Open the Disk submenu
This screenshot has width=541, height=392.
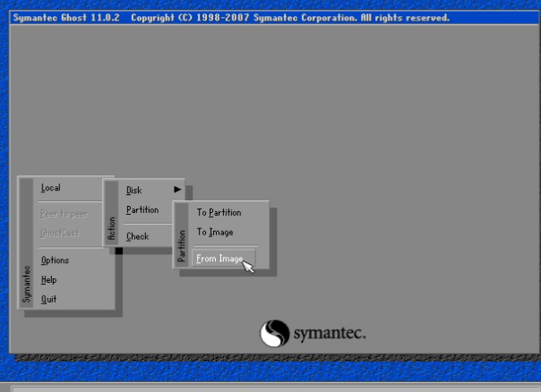[134, 190]
